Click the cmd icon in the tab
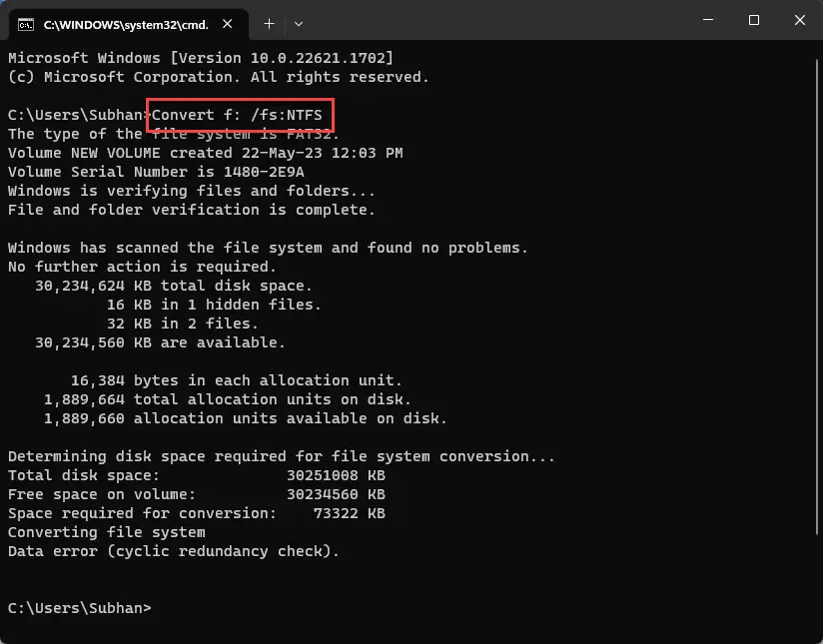 tap(25, 24)
